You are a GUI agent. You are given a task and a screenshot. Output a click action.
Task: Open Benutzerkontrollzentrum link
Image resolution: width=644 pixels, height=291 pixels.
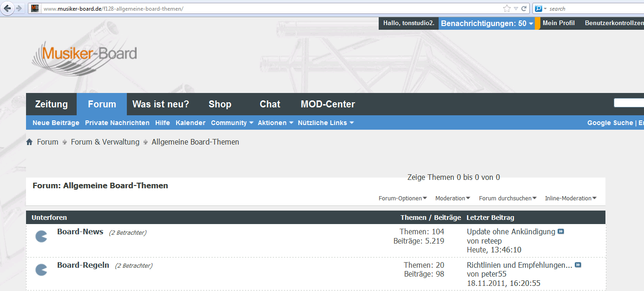(x=614, y=23)
